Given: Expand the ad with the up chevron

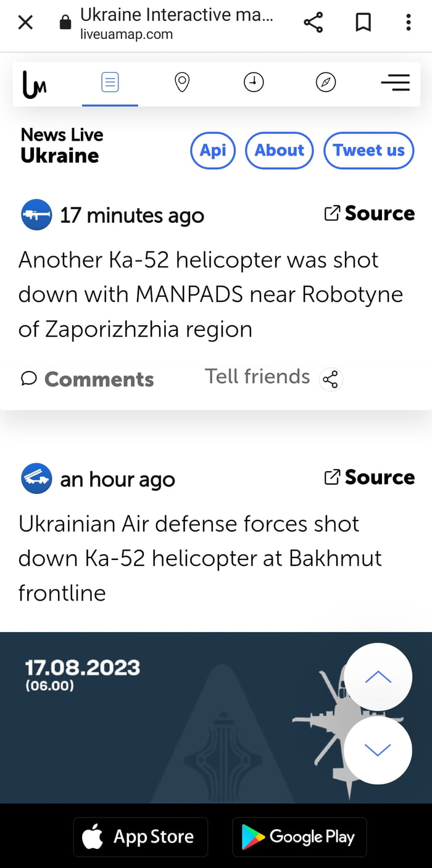Looking at the screenshot, I should click(x=377, y=677).
